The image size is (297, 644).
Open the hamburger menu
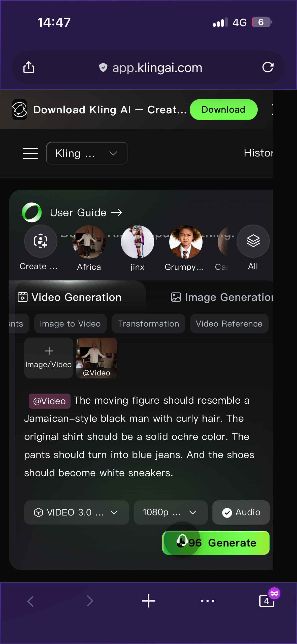(30, 153)
